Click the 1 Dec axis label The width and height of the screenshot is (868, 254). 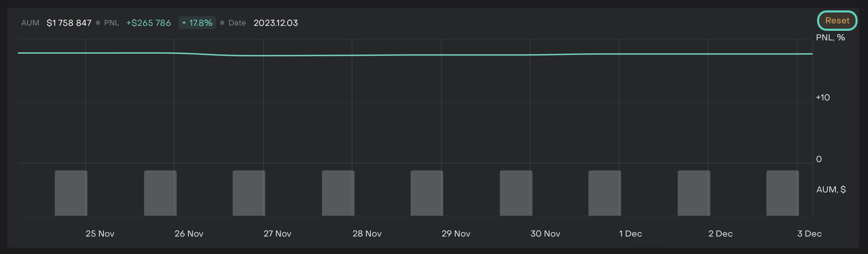[630, 234]
